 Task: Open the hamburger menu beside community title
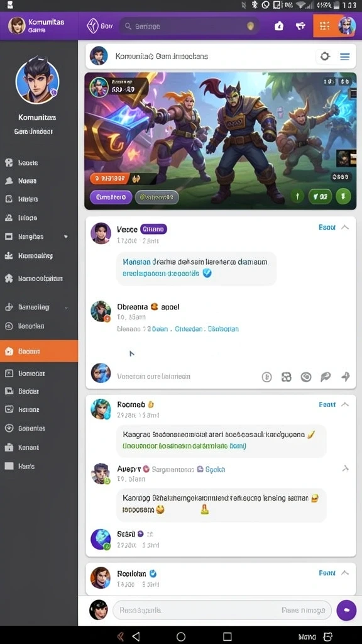[x=345, y=56]
